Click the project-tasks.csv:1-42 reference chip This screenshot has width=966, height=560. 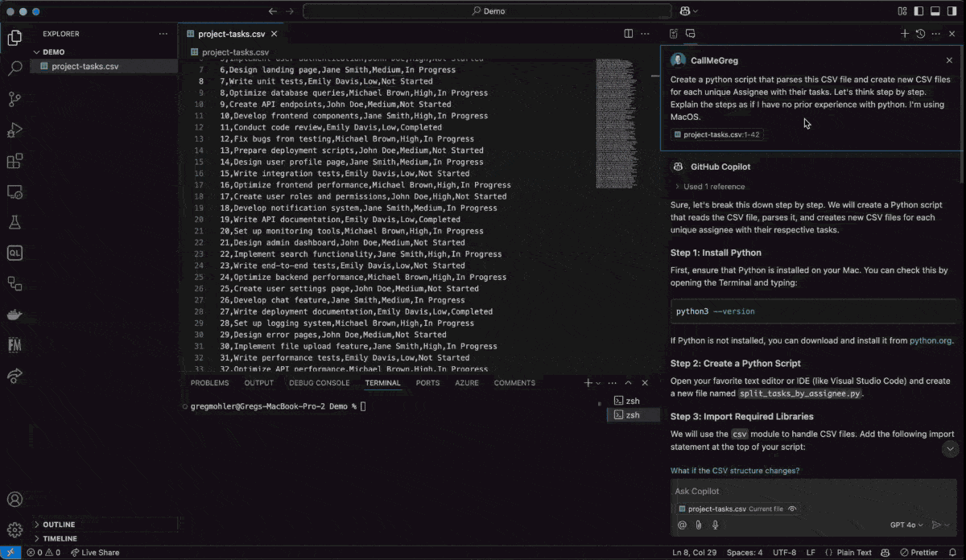pos(717,134)
